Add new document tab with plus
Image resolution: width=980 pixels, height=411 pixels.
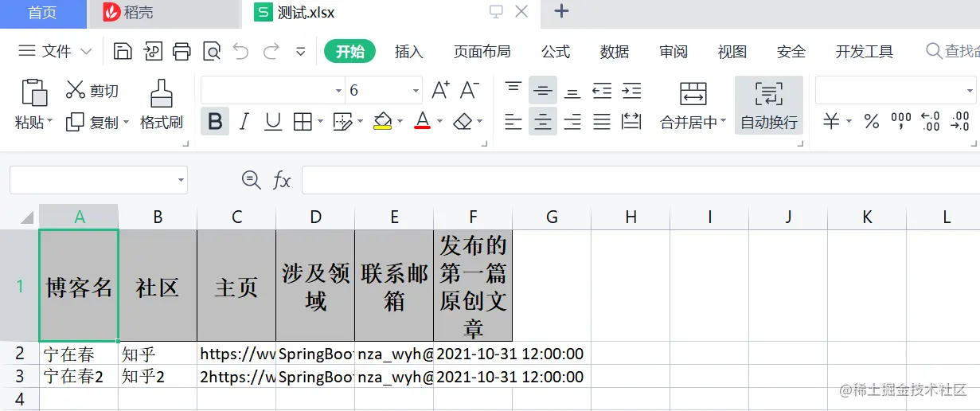tap(561, 11)
